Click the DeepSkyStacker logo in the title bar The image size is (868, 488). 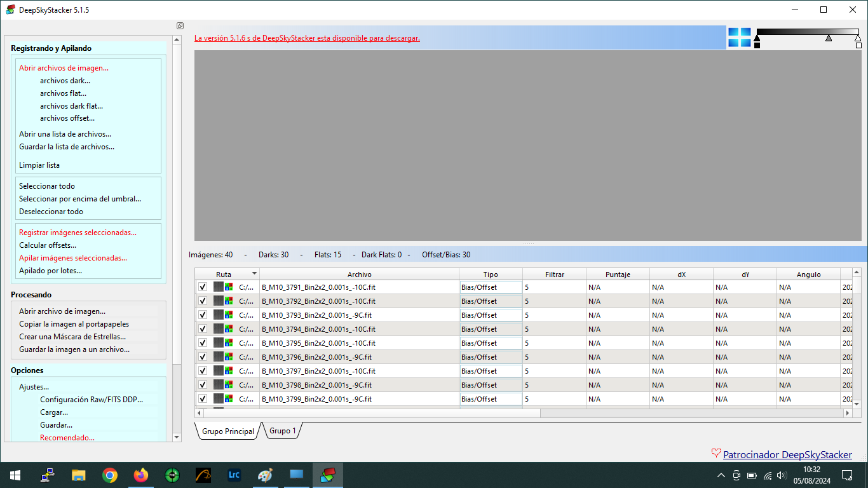[x=10, y=10]
